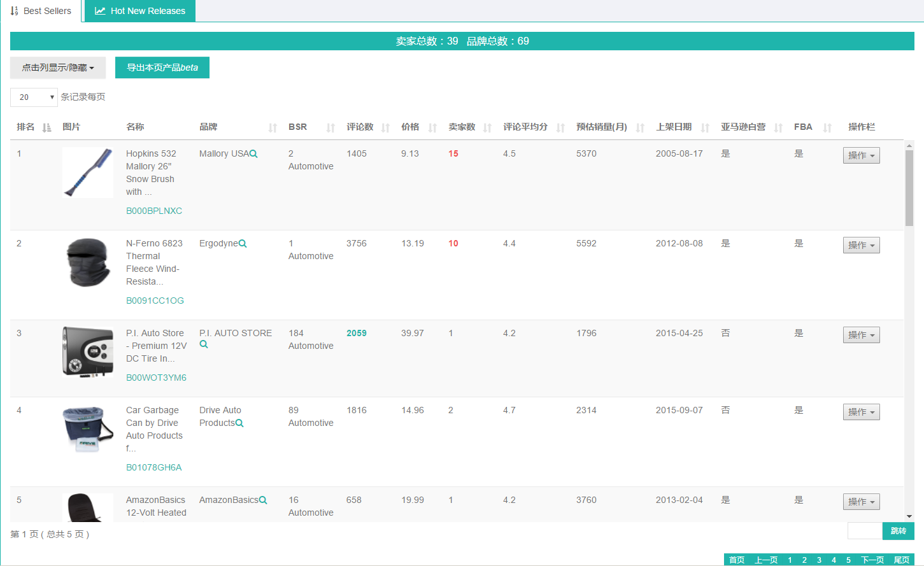
Task: Go to page 3 in pagination
Action: pyautogui.click(x=819, y=560)
